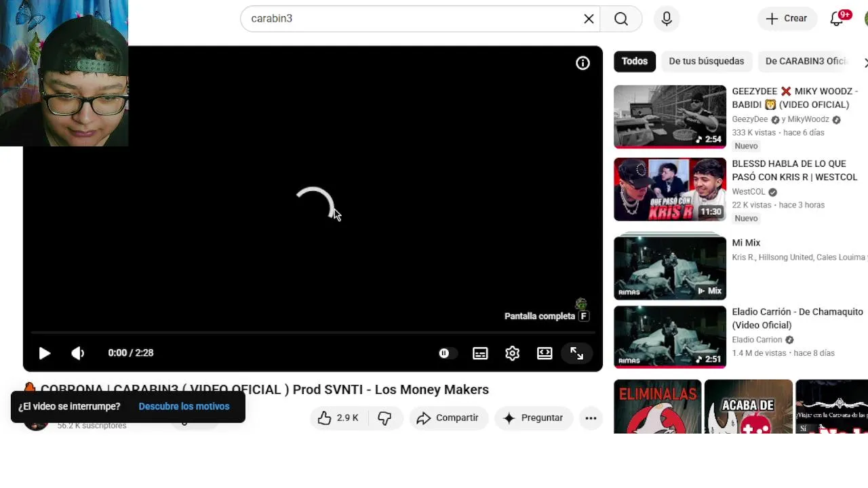The image size is (868, 488).
Task: Open BLESSD HABLA DE LO QUE PASÓ title
Action: click(794, 171)
